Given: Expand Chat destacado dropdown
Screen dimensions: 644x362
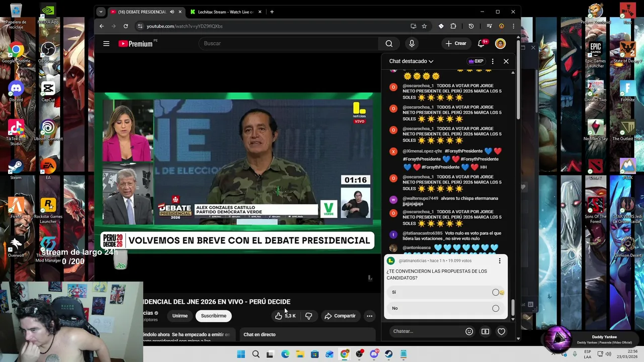Looking at the screenshot, I should click(411, 61).
